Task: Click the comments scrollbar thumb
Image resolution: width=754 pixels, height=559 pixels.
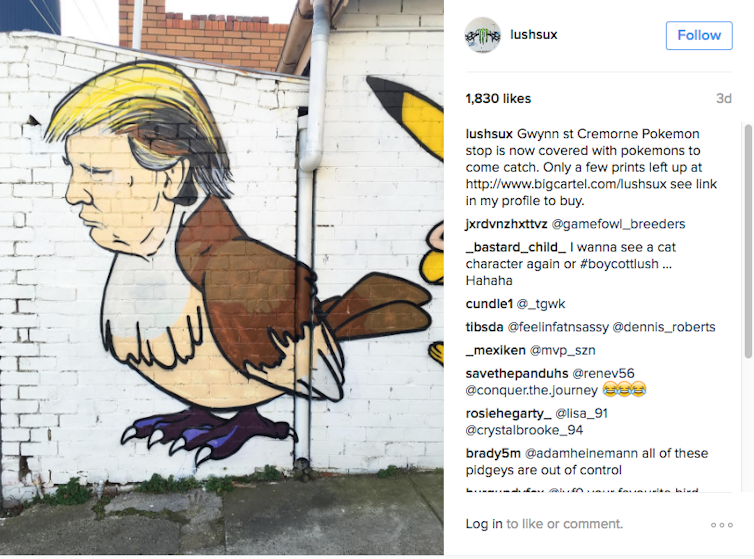Action: click(748, 241)
